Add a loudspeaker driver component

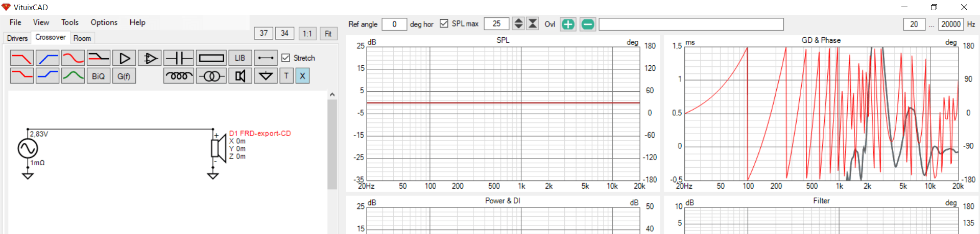point(240,76)
